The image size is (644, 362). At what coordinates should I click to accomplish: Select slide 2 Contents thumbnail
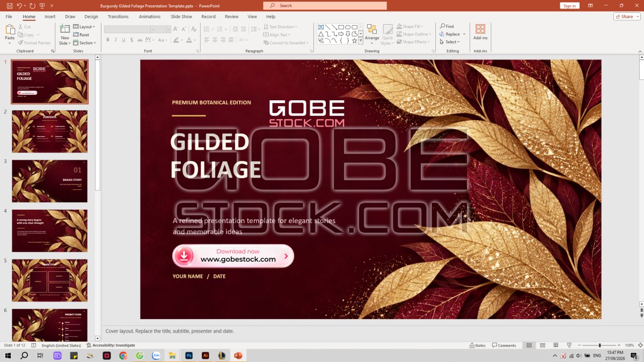point(49,131)
